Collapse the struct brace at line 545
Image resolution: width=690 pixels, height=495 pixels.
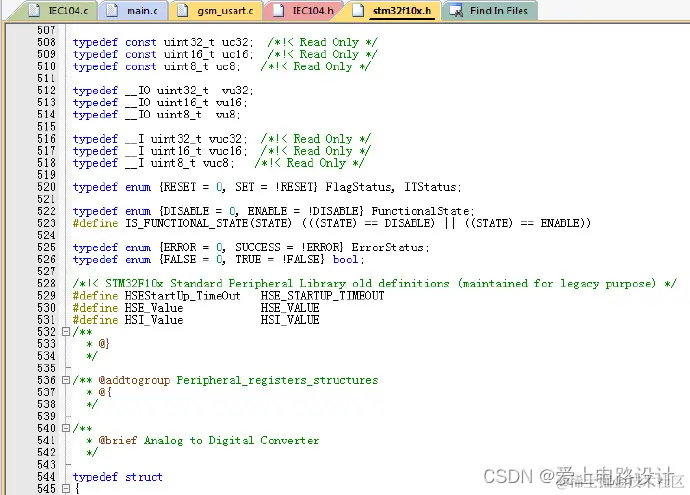click(x=66, y=488)
